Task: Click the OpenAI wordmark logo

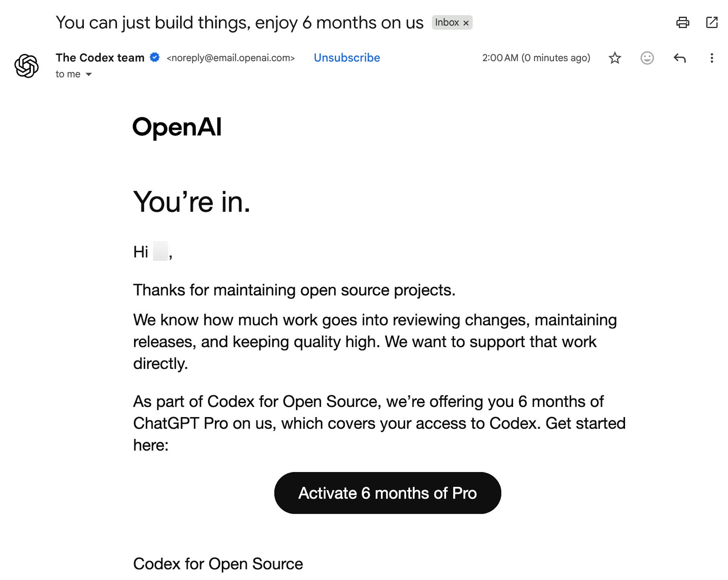Action: coord(177,128)
